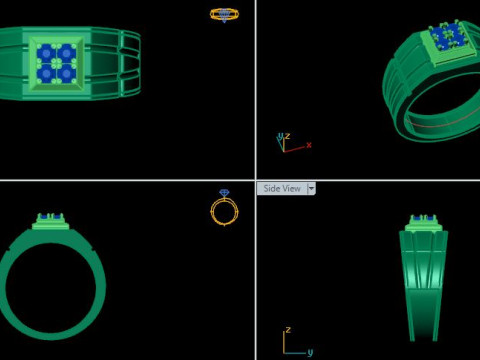Select the ring in the side view viewport

(423, 278)
